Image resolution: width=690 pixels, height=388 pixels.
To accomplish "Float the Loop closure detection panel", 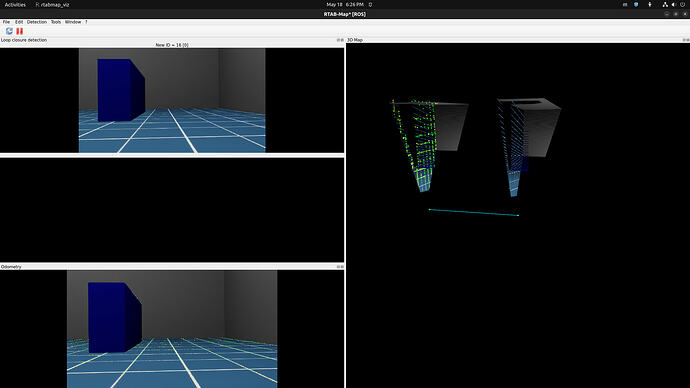I will 338,40.
